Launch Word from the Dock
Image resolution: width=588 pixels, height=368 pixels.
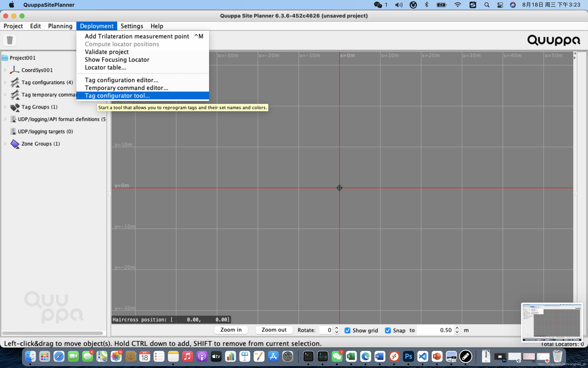coord(380,357)
